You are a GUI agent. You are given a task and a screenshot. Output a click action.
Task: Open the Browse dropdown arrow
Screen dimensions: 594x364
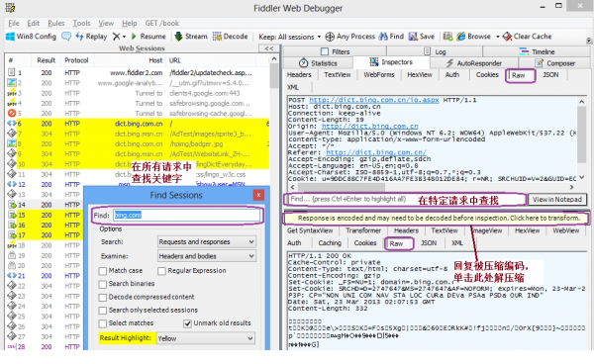click(x=498, y=37)
